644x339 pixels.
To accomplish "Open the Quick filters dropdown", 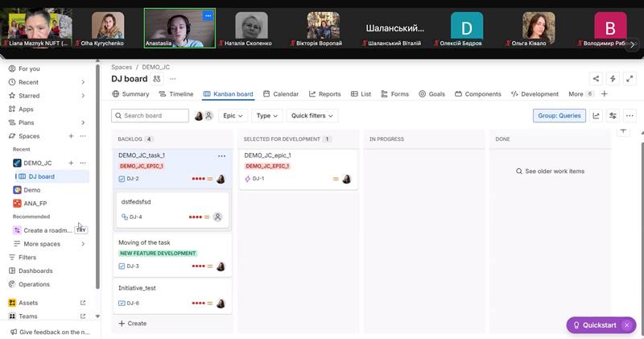I will pos(312,116).
